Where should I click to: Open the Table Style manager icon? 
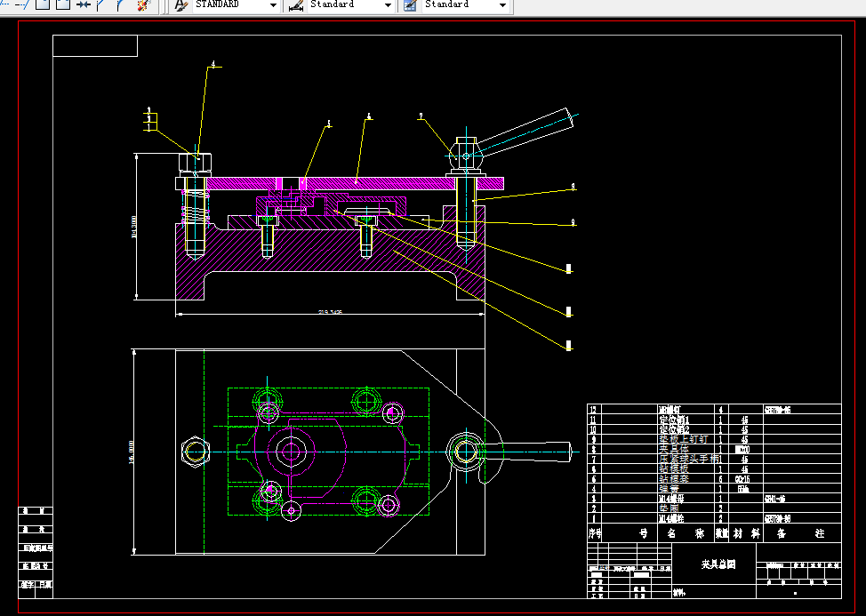pos(411,5)
